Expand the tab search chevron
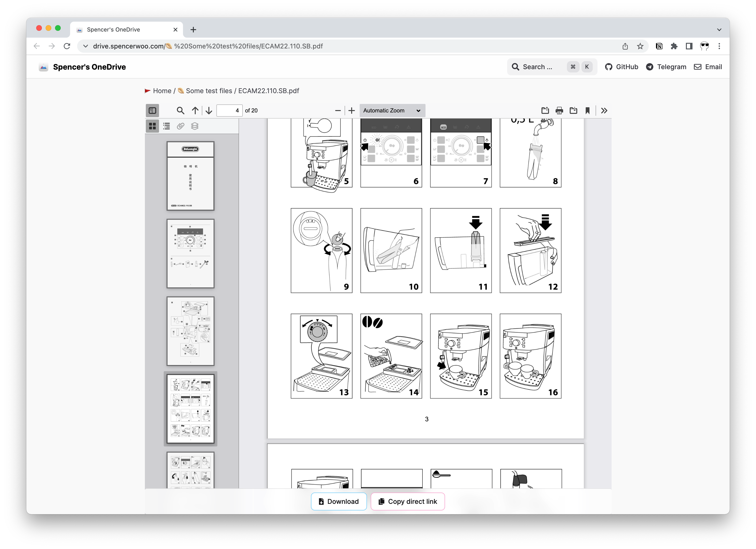The width and height of the screenshot is (756, 549). [x=719, y=30]
